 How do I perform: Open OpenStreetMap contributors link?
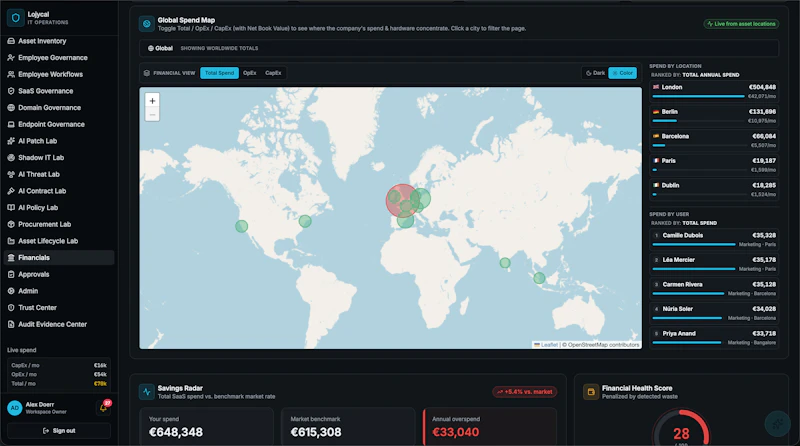click(x=604, y=345)
